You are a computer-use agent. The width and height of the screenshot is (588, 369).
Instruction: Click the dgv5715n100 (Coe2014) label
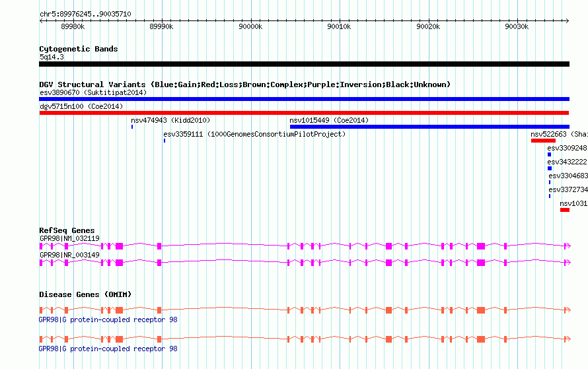pyautogui.click(x=81, y=106)
